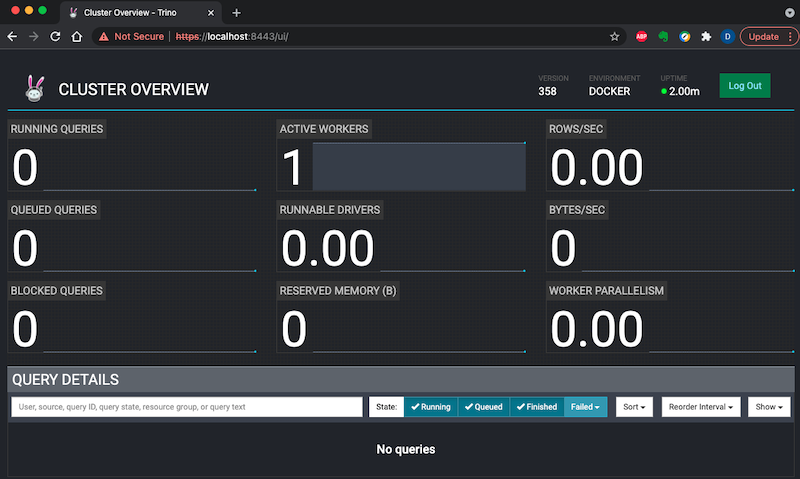This screenshot has height=479, width=800.
Task: Focus the query search input field
Action: coord(187,407)
